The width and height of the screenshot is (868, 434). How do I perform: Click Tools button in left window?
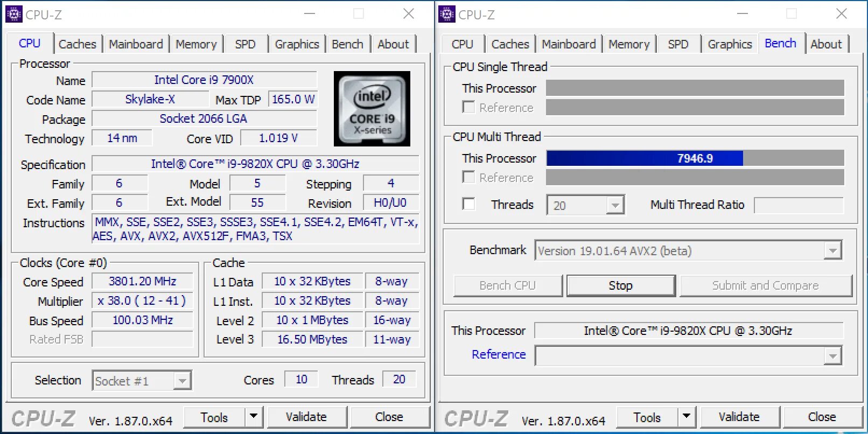(x=214, y=417)
